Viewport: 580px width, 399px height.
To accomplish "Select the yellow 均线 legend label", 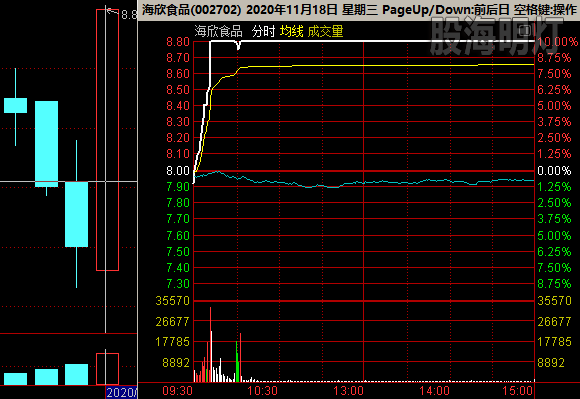I will [291, 31].
